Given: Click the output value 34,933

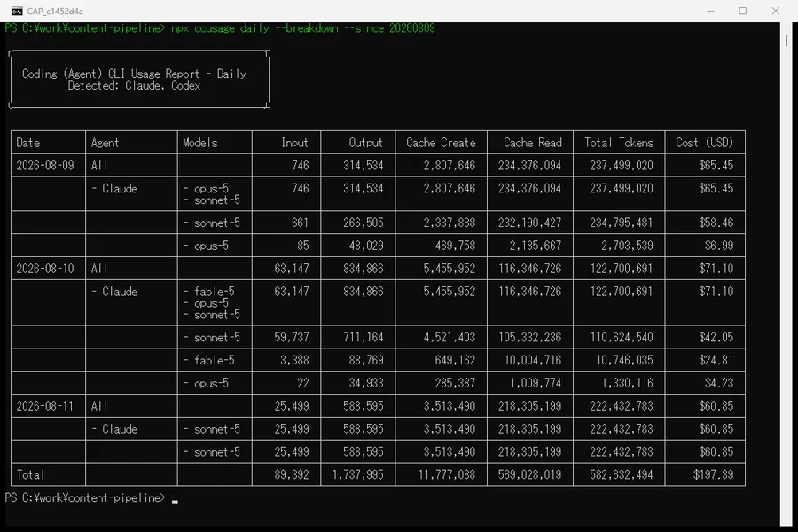Looking at the screenshot, I should point(366,383).
